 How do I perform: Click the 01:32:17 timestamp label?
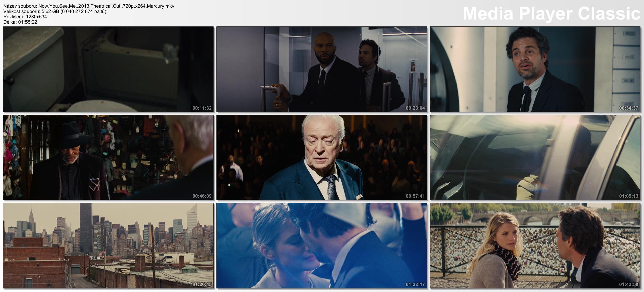pyautogui.click(x=415, y=284)
